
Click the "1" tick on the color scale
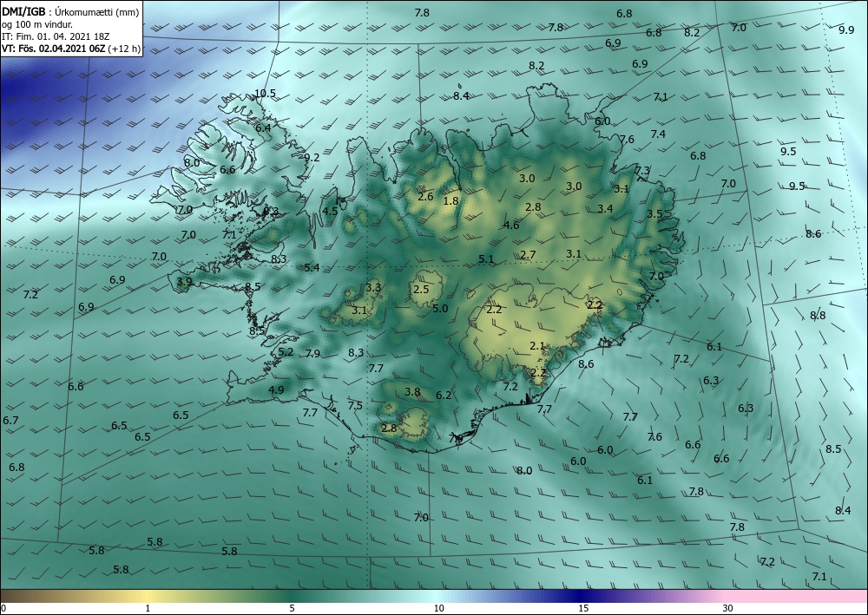[x=148, y=609]
